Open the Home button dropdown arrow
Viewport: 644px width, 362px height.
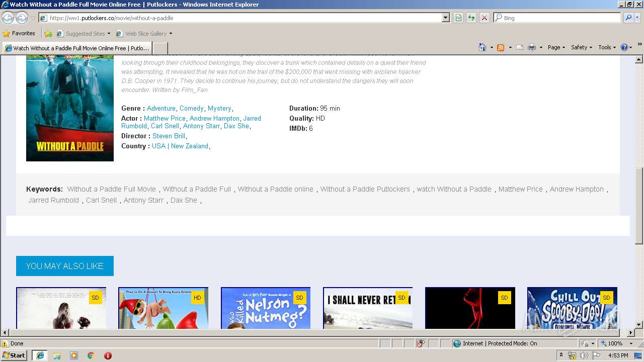[x=491, y=47]
